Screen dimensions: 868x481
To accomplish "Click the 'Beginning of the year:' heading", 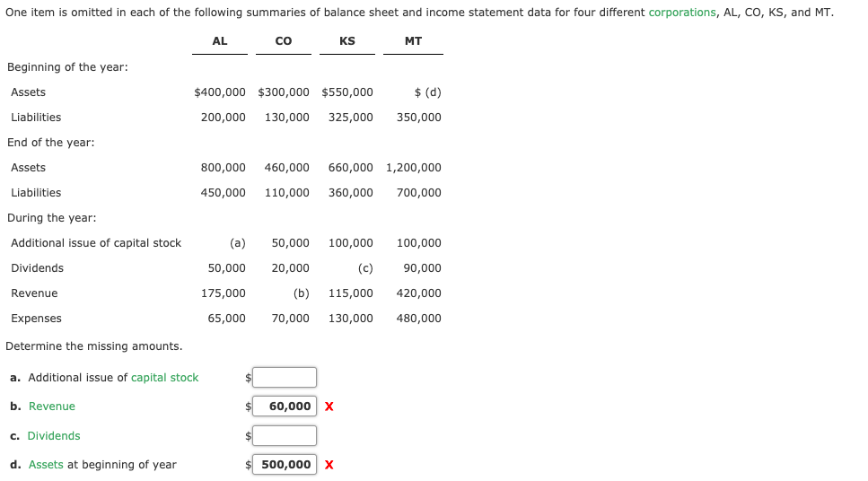I will (67, 67).
